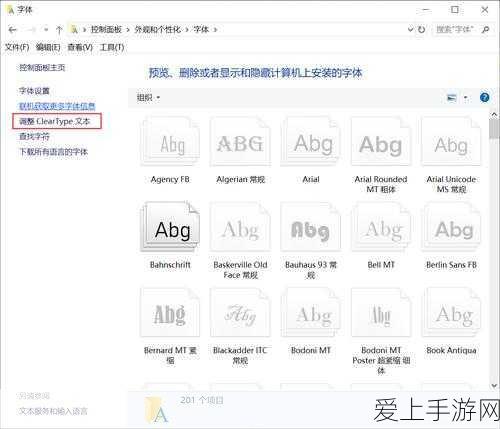Open recent locations dropdown arrow
Viewport: 500px width, 429px height.
(x=46, y=30)
